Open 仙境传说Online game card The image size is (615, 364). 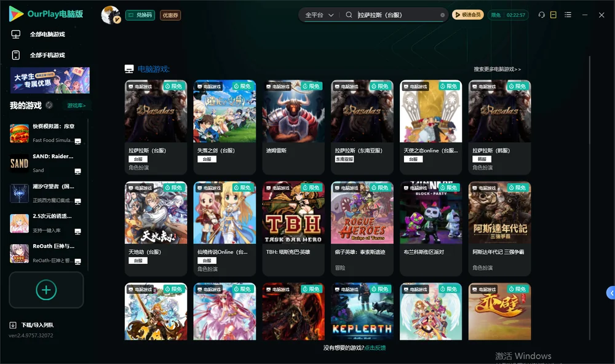(224, 229)
